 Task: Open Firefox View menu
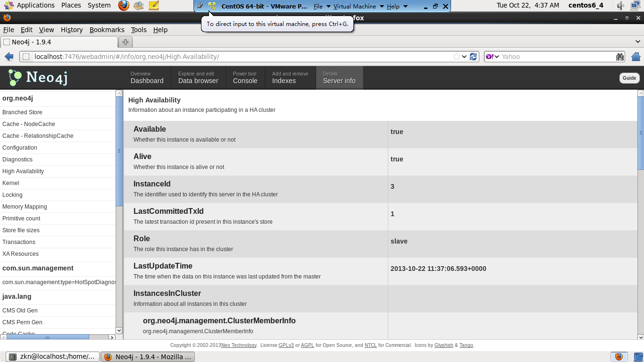pyautogui.click(x=46, y=29)
